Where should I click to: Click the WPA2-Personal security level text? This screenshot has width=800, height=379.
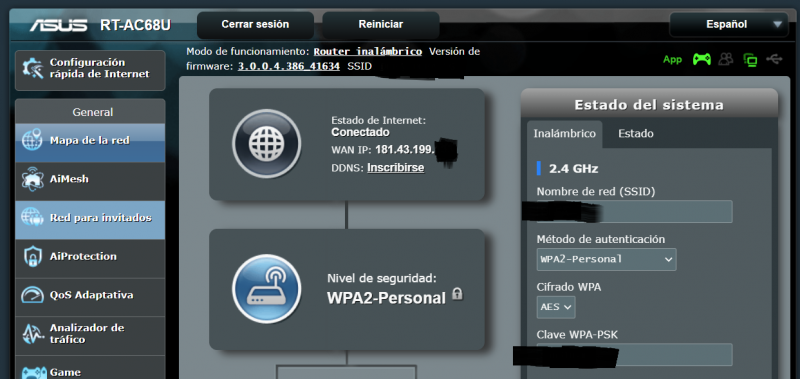tap(386, 298)
